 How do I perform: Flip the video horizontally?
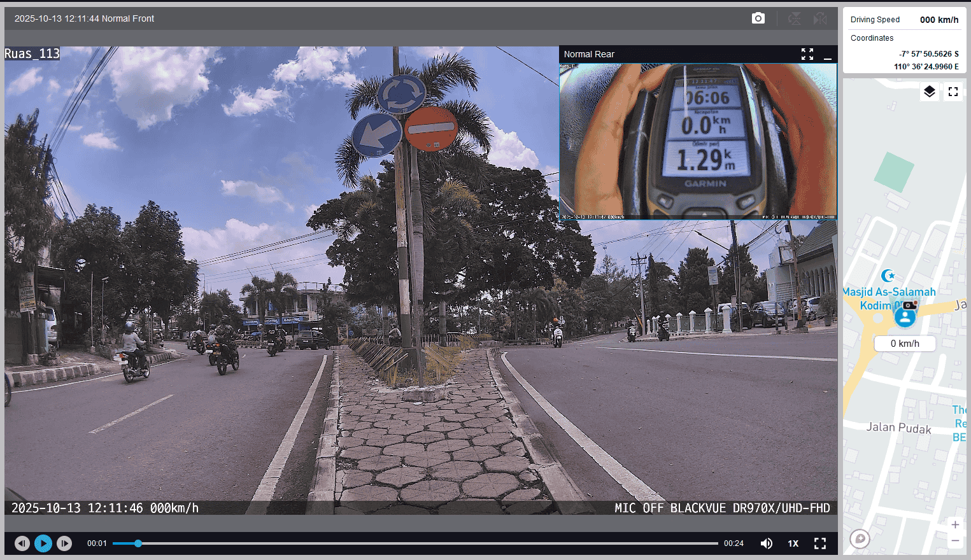[x=820, y=18]
